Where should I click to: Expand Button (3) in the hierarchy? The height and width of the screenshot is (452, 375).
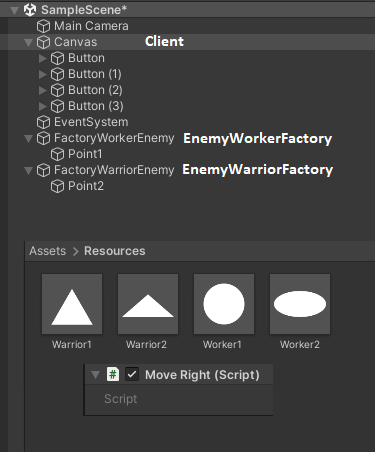pyautogui.click(x=42, y=106)
